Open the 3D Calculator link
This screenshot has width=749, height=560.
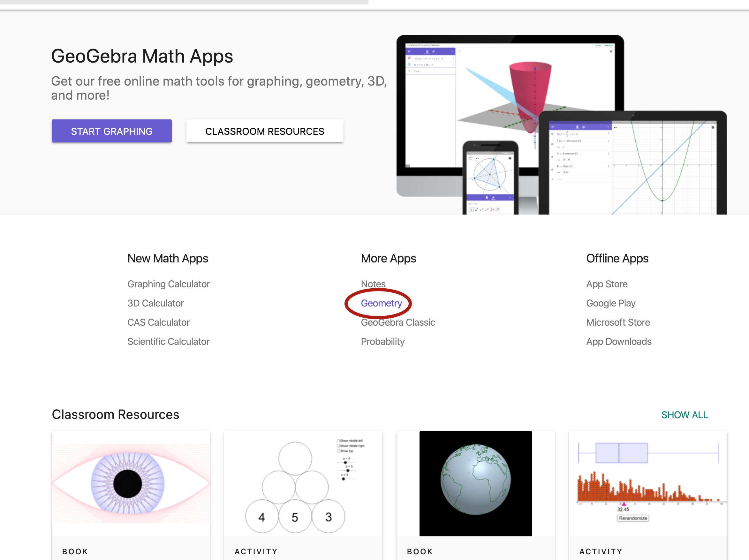point(155,303)
